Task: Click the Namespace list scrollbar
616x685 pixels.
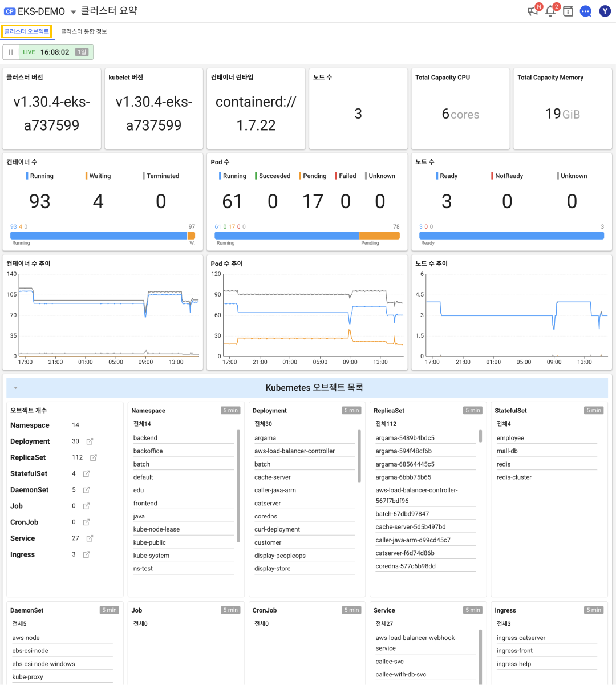Action: (x=238, y=486)
